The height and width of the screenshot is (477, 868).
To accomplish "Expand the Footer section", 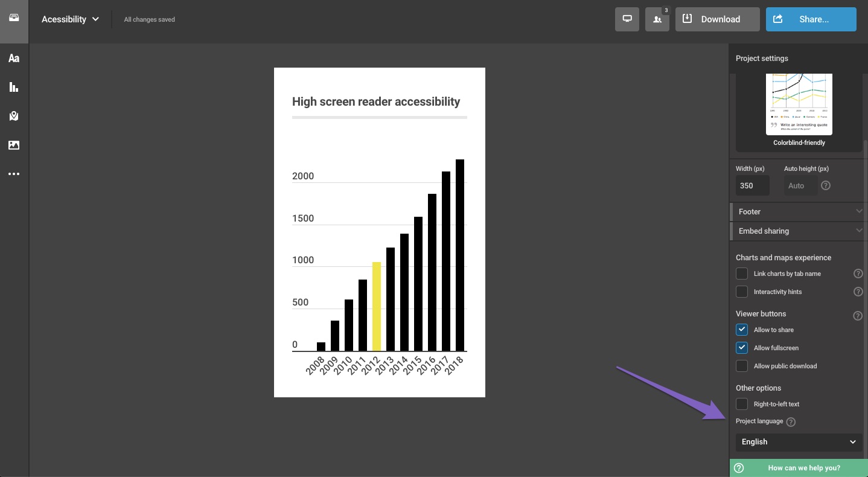I will click(x=798, y=211).
